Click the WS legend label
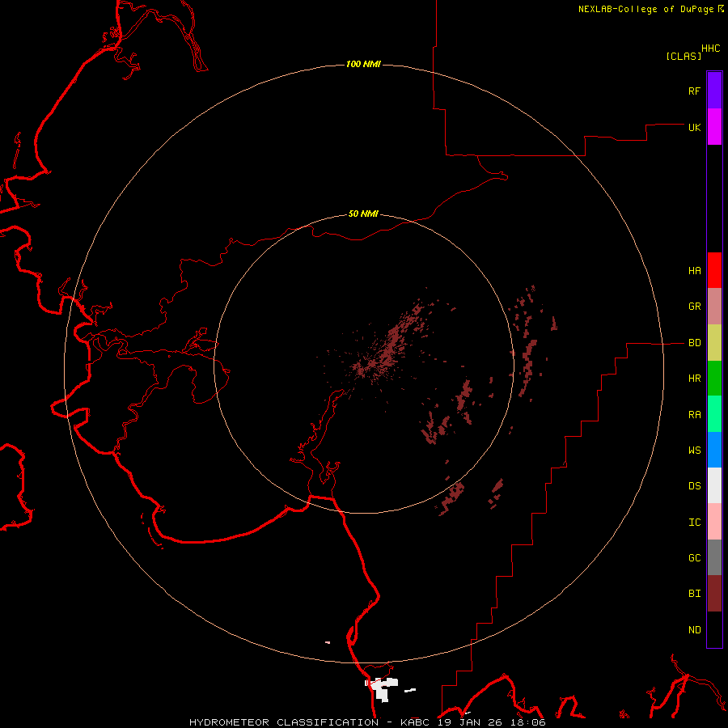Image resolution: width=728 pixels, height=728 pixels. (695, 451)
